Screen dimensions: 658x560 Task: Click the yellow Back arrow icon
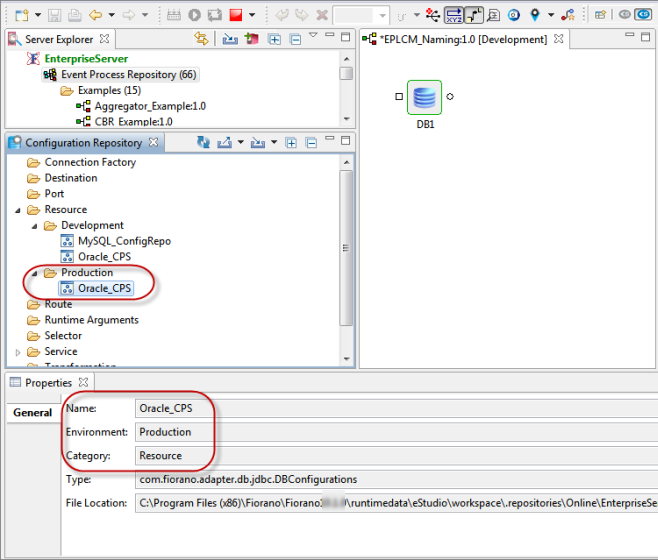(95, 16)
